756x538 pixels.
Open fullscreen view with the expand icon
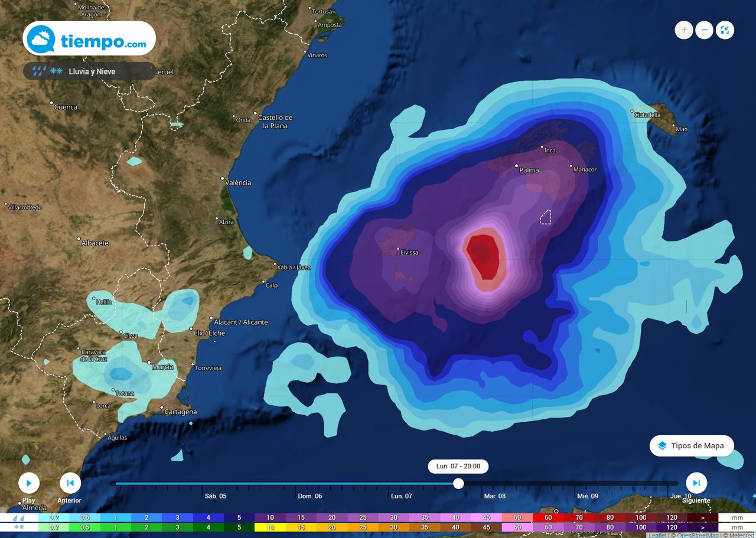point(725,30)
